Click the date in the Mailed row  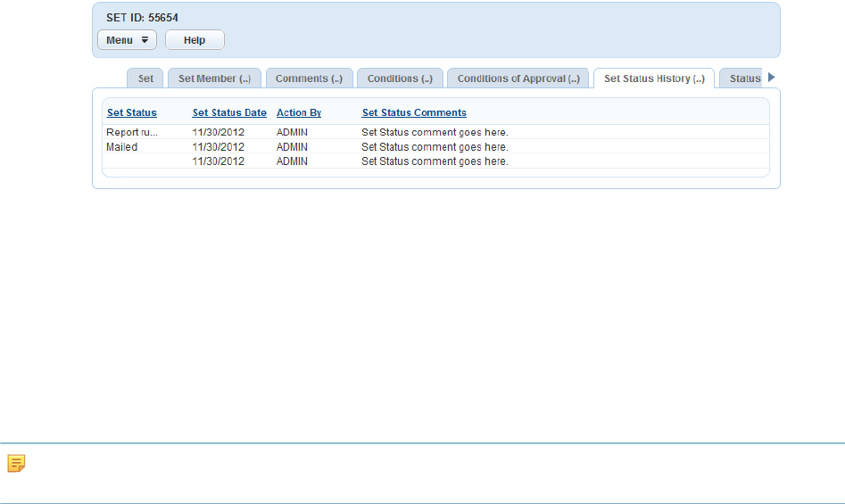click(219, 147)
